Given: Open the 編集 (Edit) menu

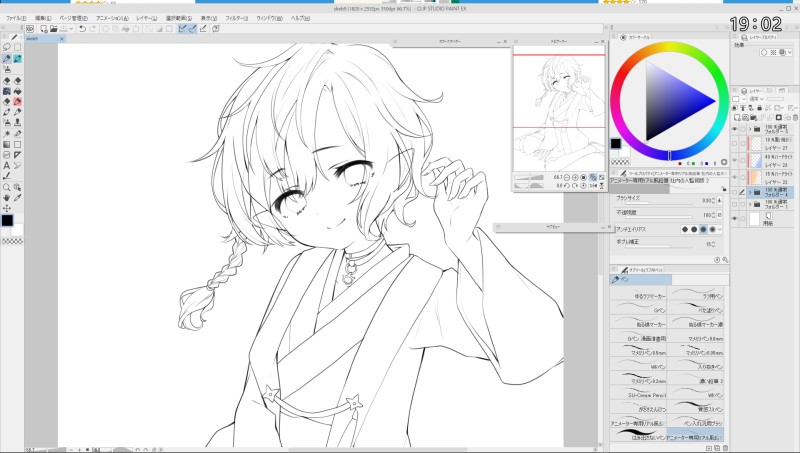Looking at the screenshot, I should point(42,18).
